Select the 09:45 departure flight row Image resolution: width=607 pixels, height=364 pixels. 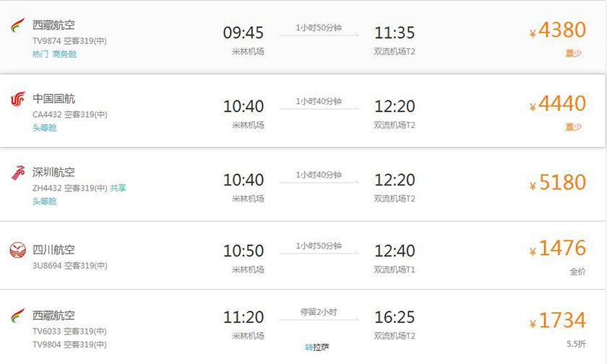pyautogui.click(x=302, y=37)
